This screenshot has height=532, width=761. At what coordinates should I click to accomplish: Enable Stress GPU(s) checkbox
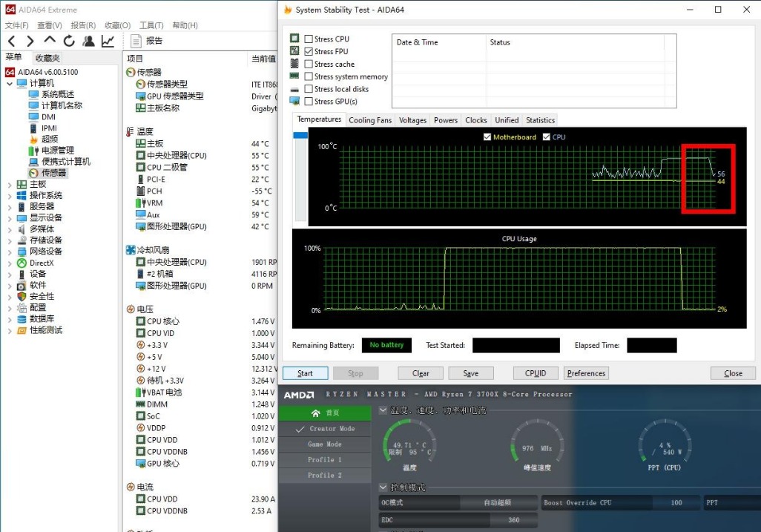click(309, 102)
